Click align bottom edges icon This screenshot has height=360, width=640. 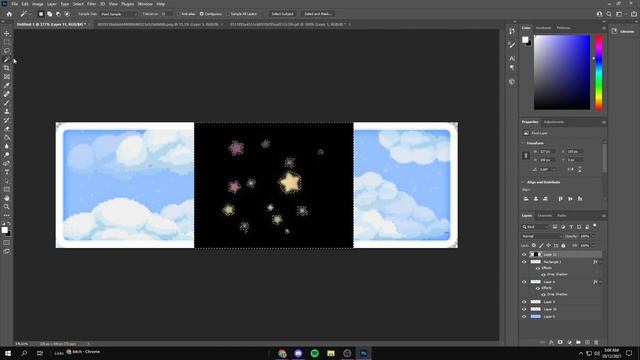pyautogui.click(x=580, y=199)
